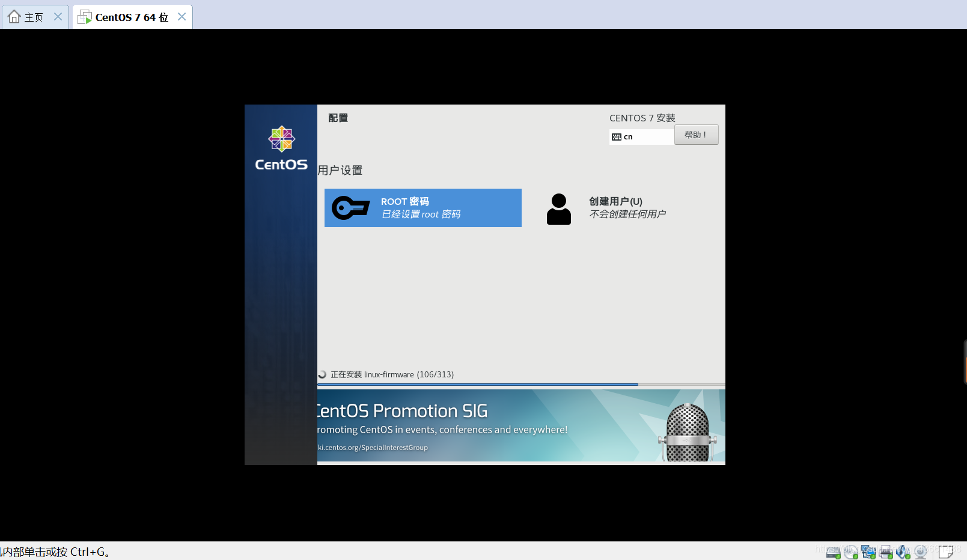Click the CD/DVD drive status icon

(851, 552)
